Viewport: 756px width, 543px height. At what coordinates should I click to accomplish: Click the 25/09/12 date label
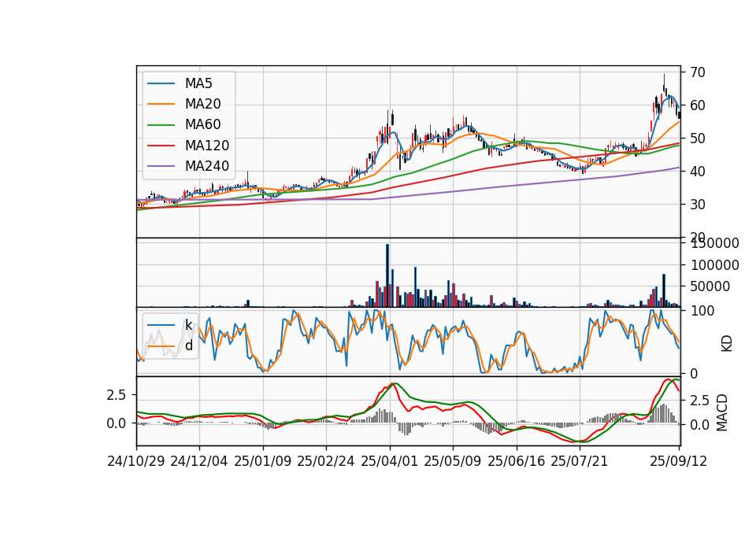679,462
